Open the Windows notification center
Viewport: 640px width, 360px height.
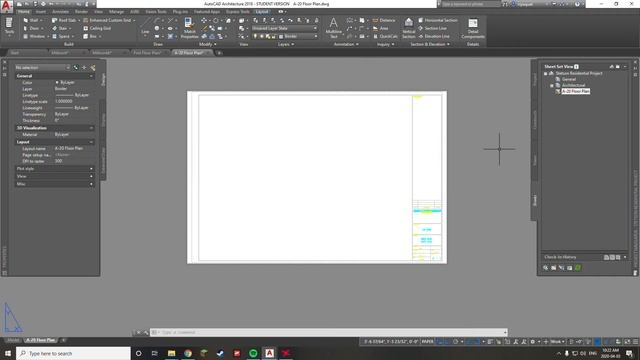tap(629, 353)
